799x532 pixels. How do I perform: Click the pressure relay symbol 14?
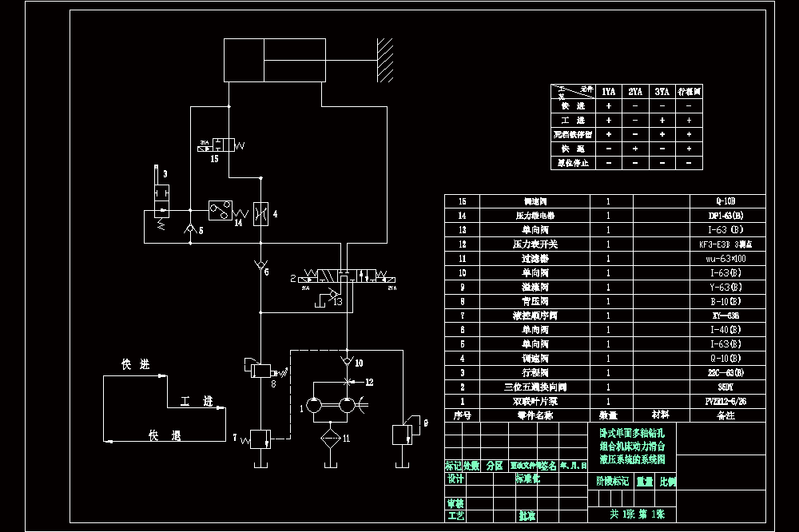[x=221, y=210]
